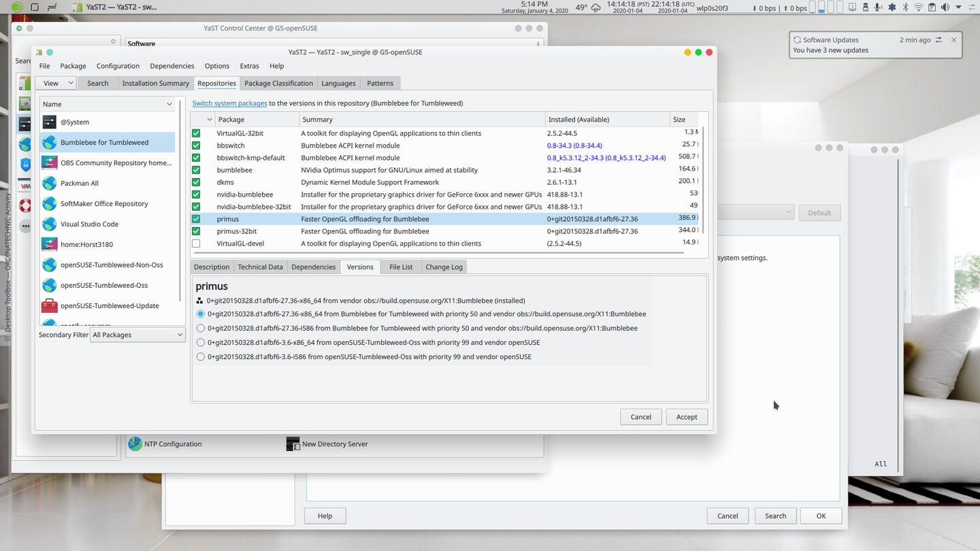Image resolution: width=980 pixels, height=551 pixels.
Task: Click OK in the background dialog
Action: click(x=821, y=516)
